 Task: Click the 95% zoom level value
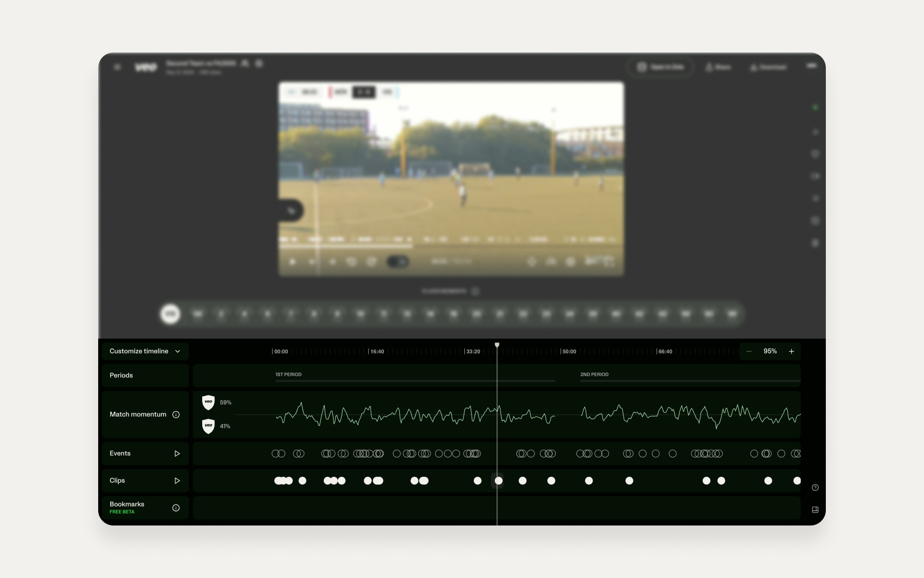[x=770, y=351]
